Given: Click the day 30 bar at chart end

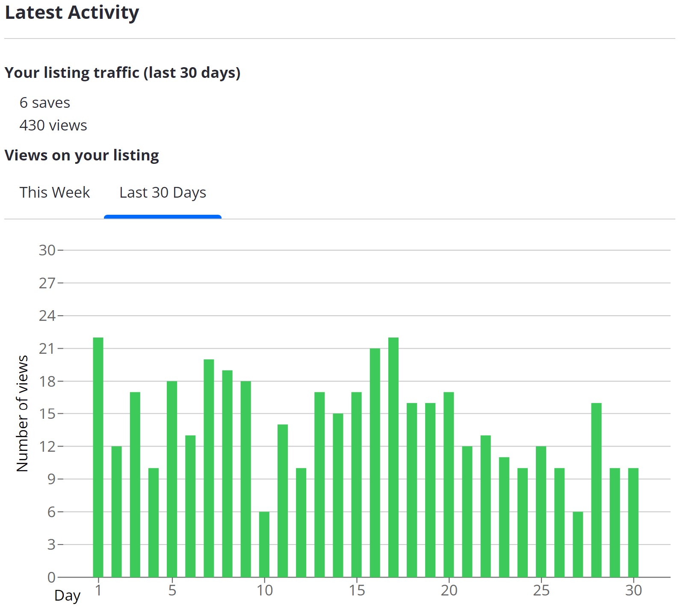Looking at the screenshot, I should [633, 522].
